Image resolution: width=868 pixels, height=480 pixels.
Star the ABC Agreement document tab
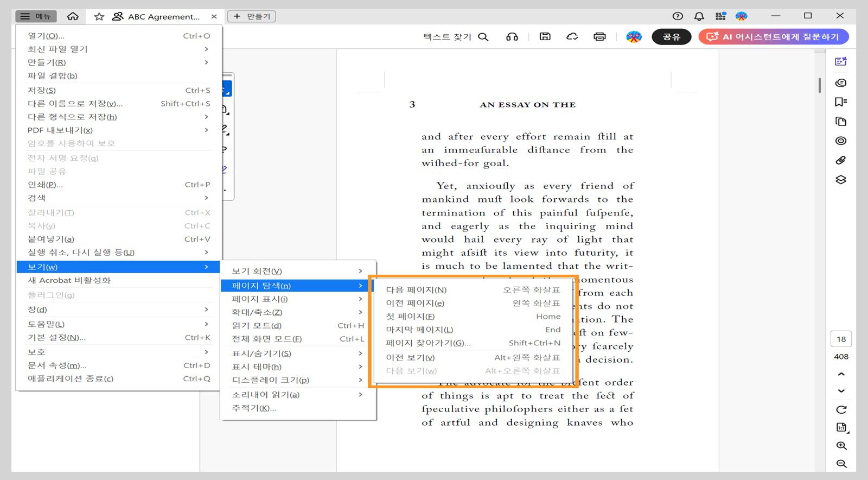[99, 16]
